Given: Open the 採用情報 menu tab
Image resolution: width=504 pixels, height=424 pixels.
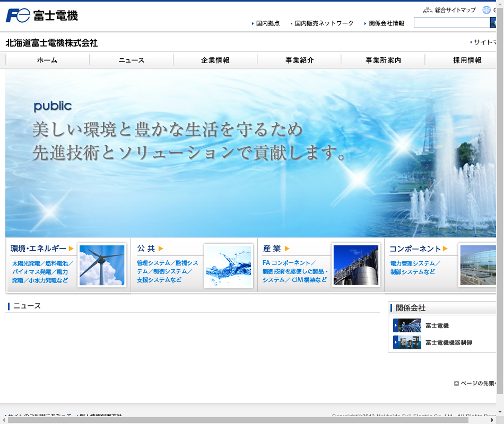Looking at the screenshot, I should tap(467, 60).
